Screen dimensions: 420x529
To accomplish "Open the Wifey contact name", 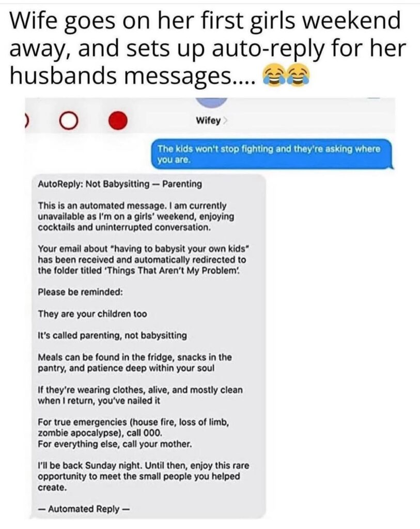I will tap(208, 121).
